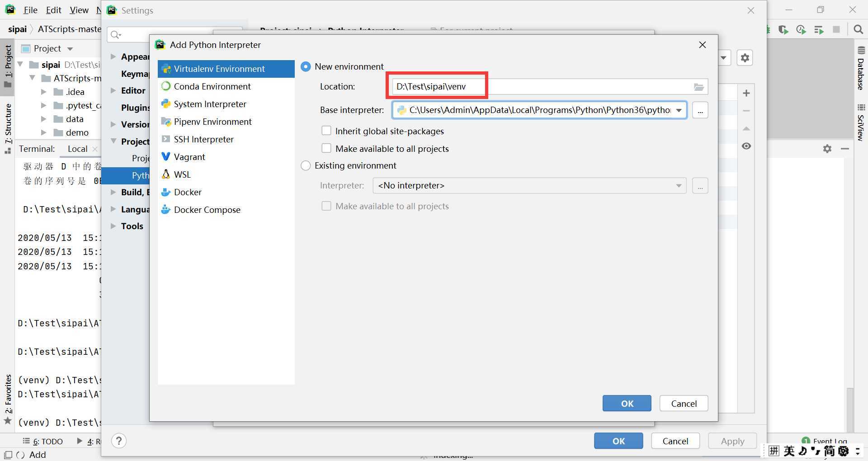
Task: Expand data folder in project tree
Action: (x=44, y=119)
